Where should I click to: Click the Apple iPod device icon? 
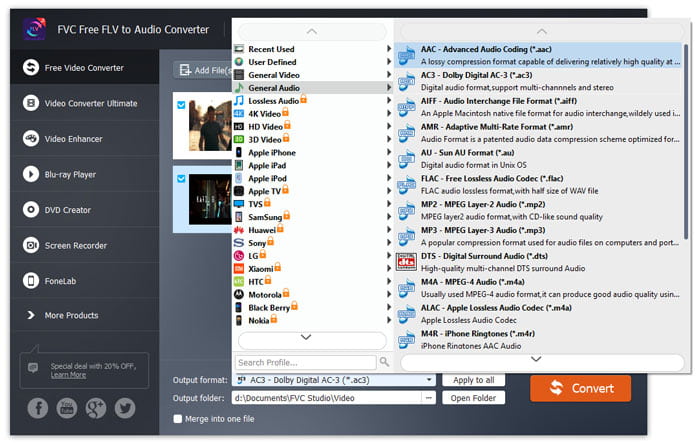tap(239, 178)
